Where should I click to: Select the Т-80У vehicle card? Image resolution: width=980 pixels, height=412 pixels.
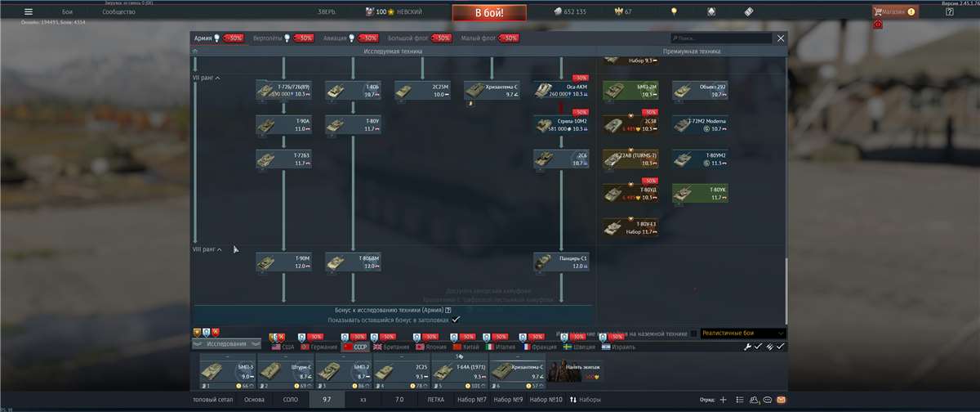click(353, 124)
